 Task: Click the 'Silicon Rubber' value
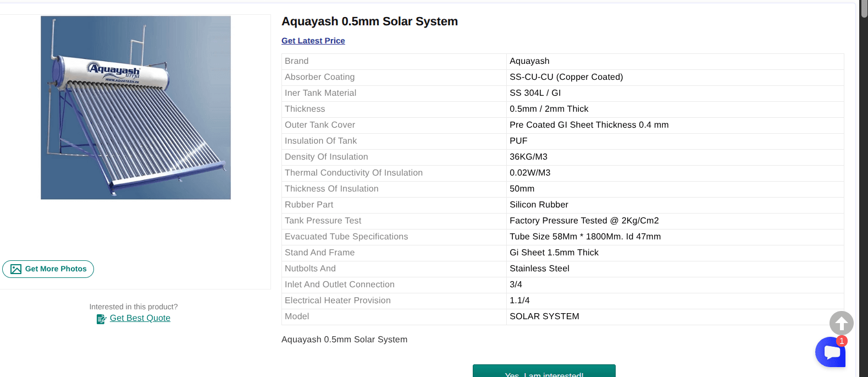(x=539, y=205)
